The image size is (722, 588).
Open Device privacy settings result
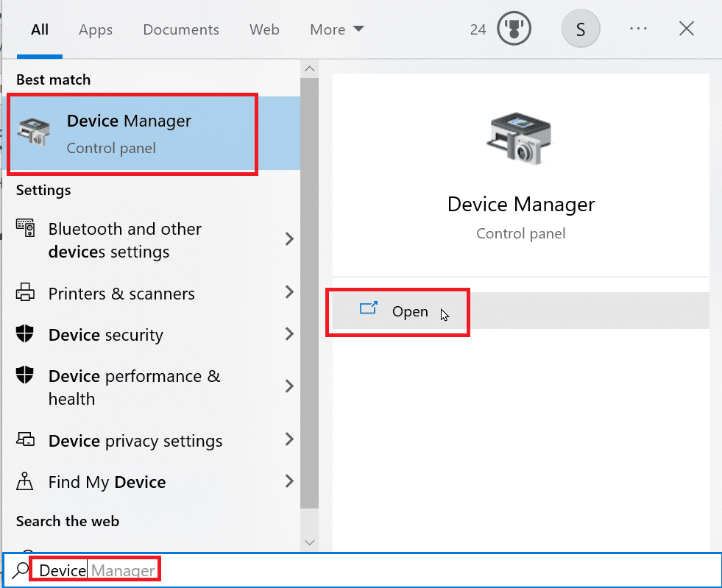click(152, 441)
